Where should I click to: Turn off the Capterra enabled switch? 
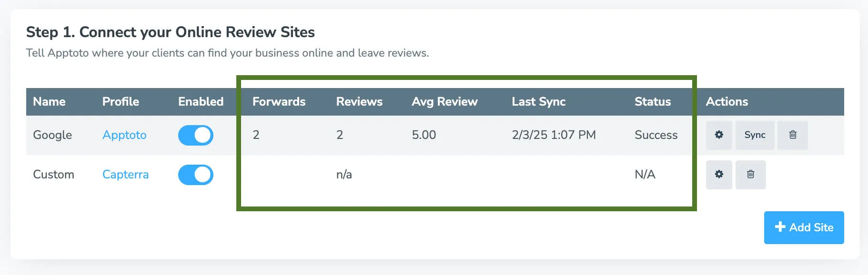coord(195,175)
